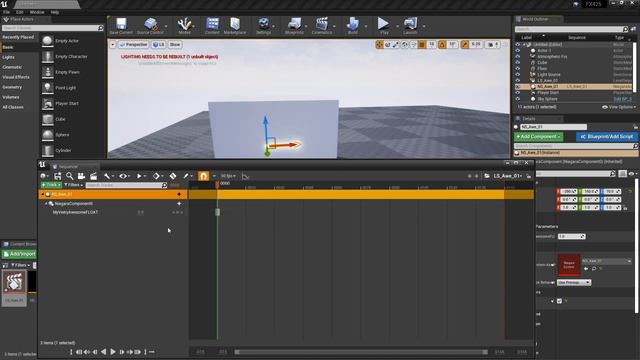Open the File menu
640x360 pixels.
7,12
